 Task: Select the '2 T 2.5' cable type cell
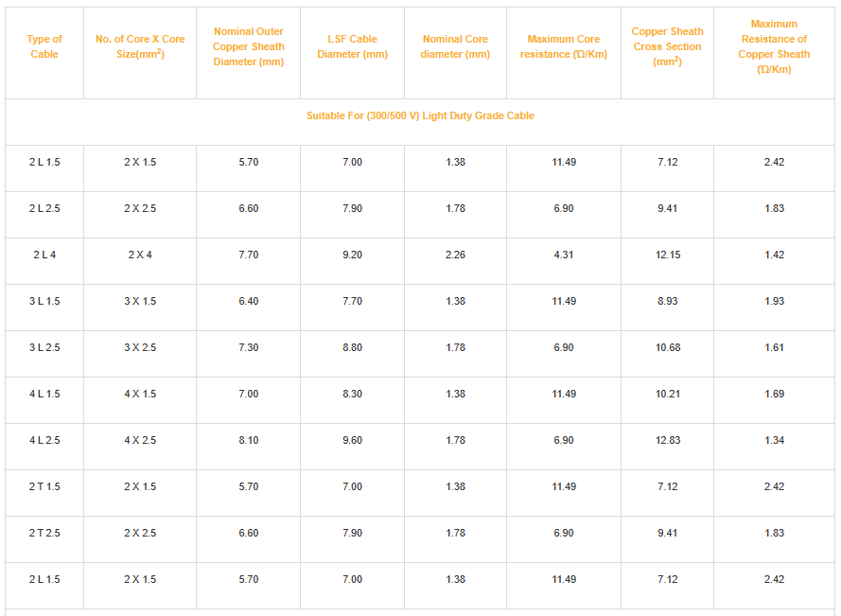coord(44,534)
